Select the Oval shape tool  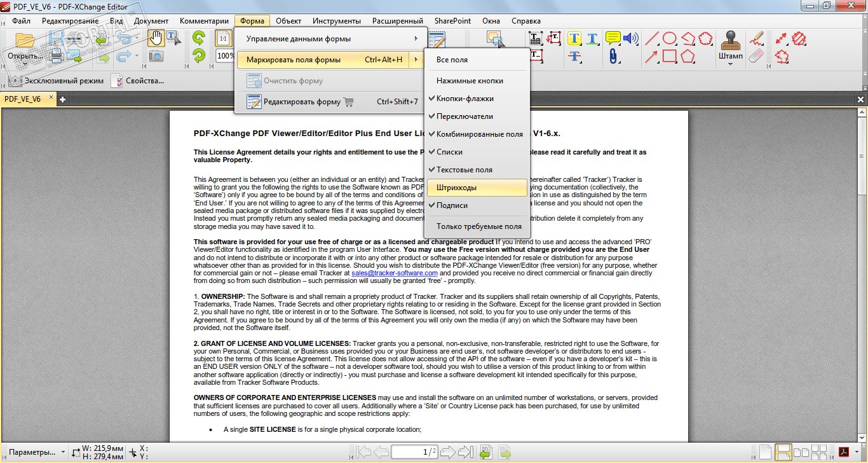669,38
